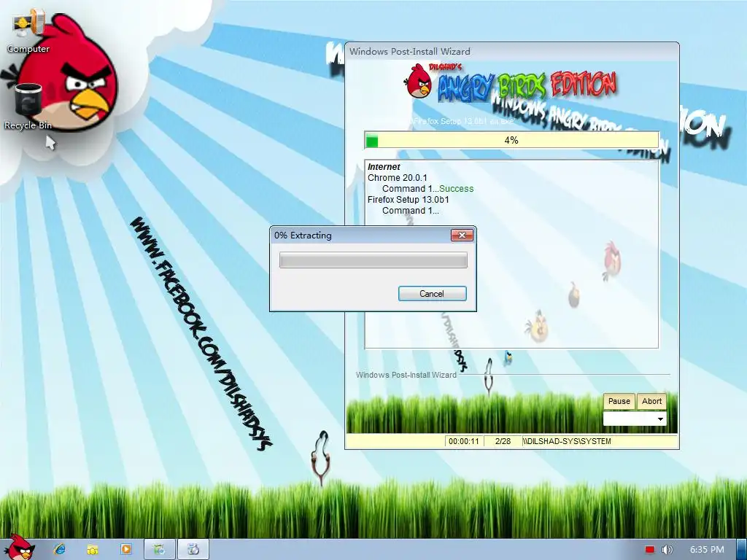The image size is (747, 560).
Task: Select the Chrome 20.0.1 log entry
Action: click(x=398, y=178)
